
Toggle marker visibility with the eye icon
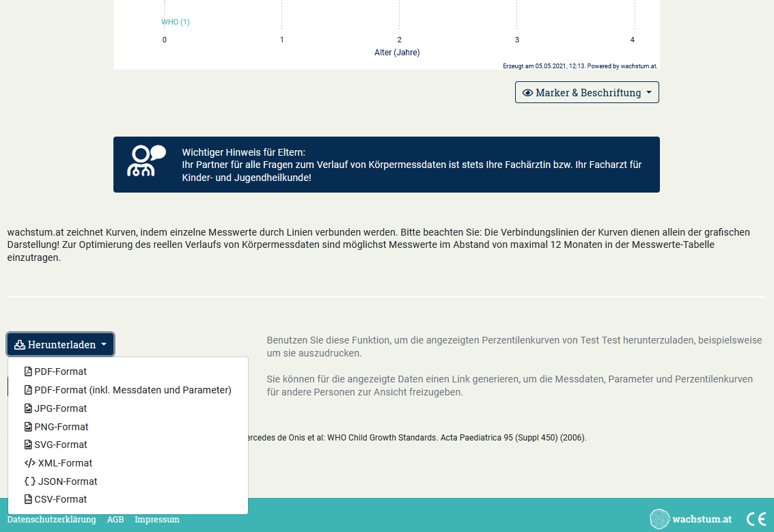coord(527,92)
